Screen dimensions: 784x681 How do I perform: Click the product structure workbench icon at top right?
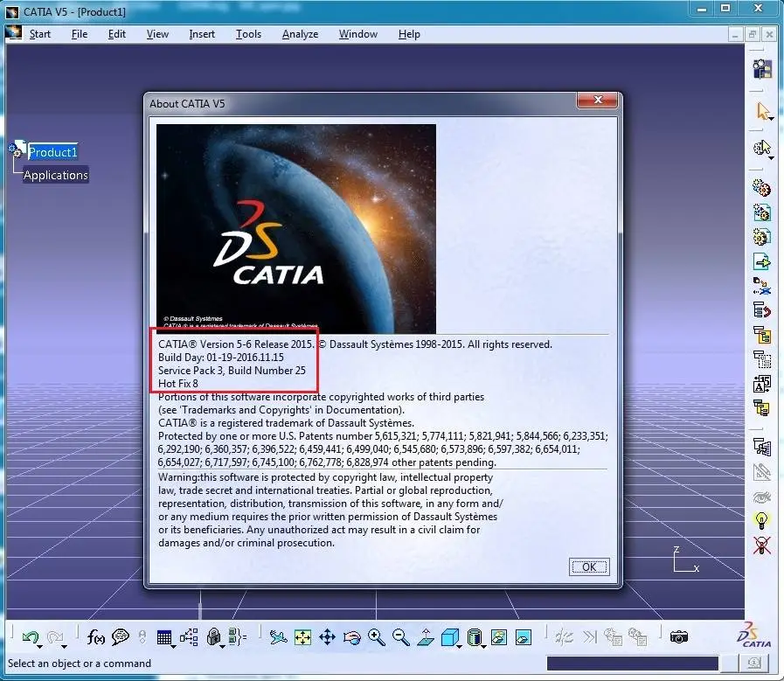pos(762,68)
